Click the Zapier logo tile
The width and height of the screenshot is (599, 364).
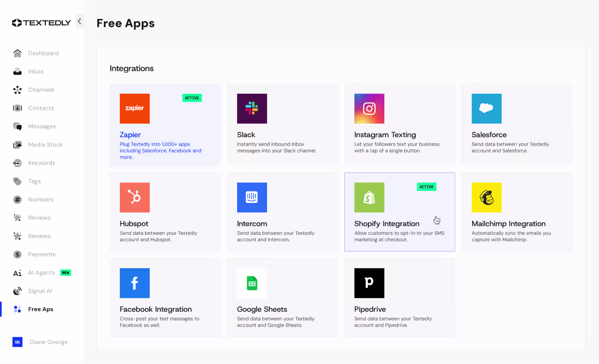pos(135,109)
